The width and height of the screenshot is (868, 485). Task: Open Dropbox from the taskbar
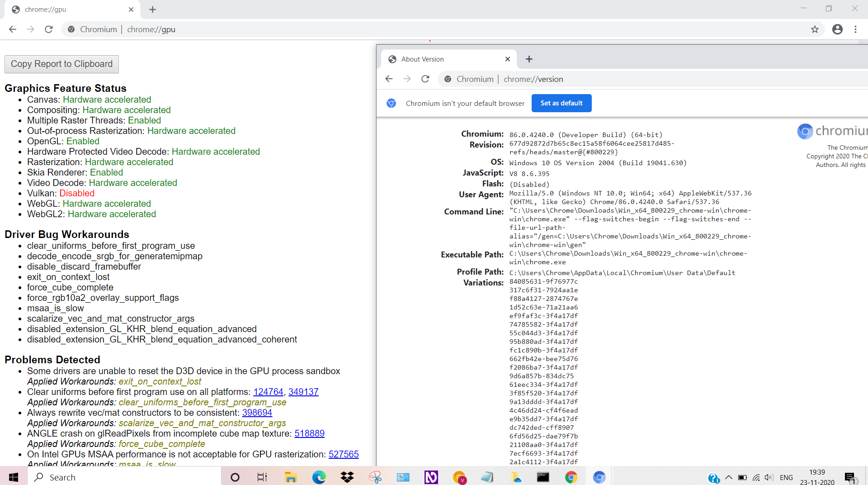347,477
